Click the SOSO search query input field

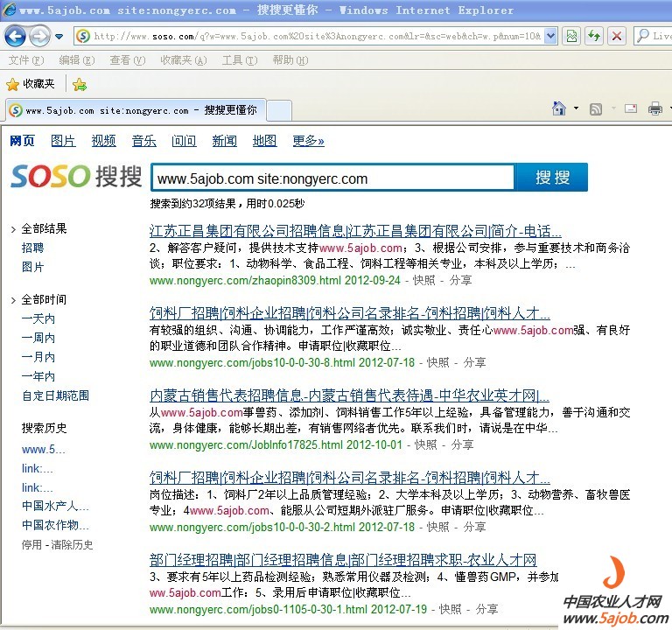(332, 178)
